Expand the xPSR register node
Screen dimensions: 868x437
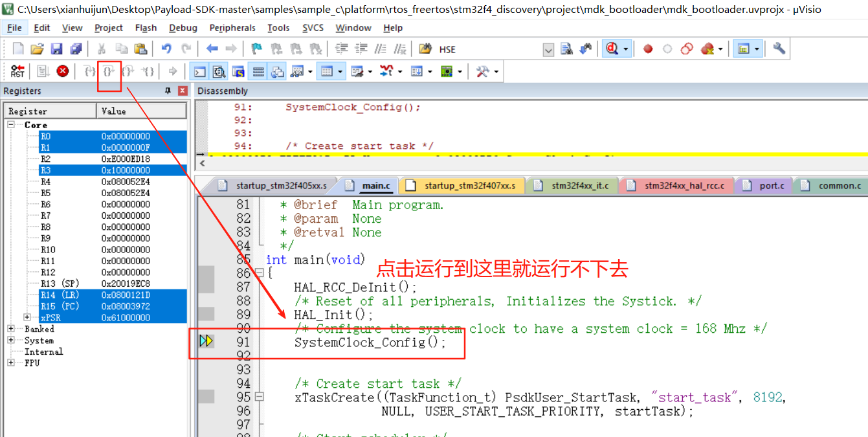pos(27,317)
